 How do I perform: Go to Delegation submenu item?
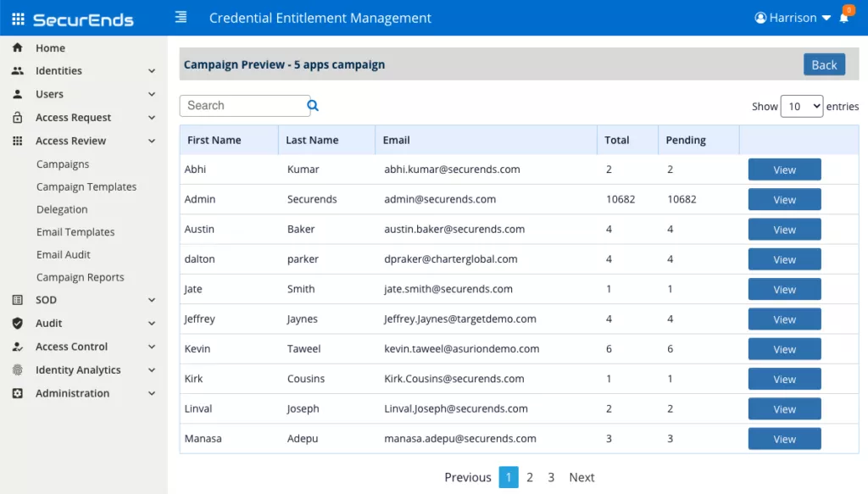pos(62,209)
